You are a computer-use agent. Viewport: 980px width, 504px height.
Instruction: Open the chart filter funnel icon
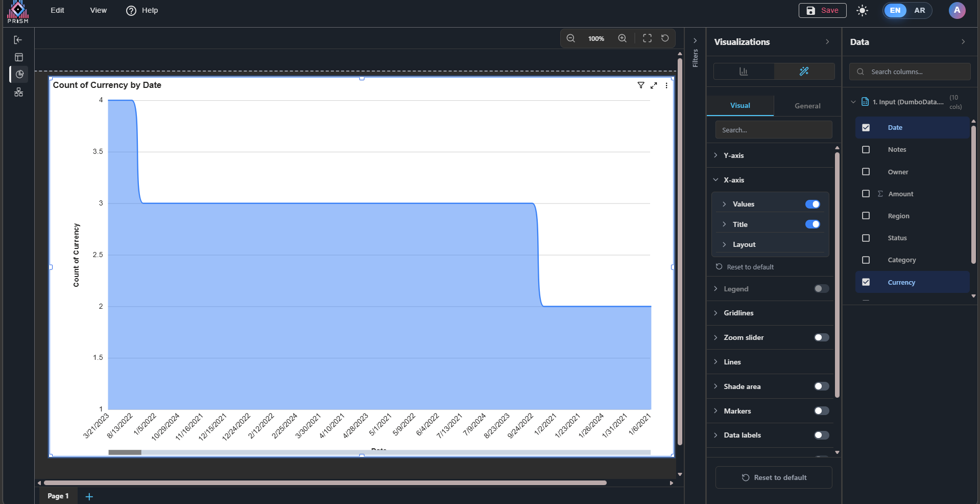[641, 85]
